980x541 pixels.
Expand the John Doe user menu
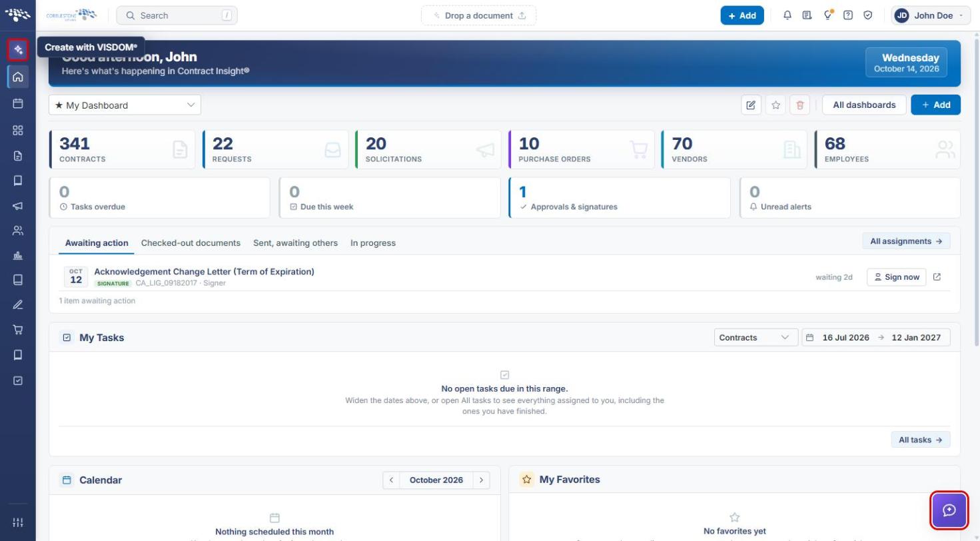(931, 15)
